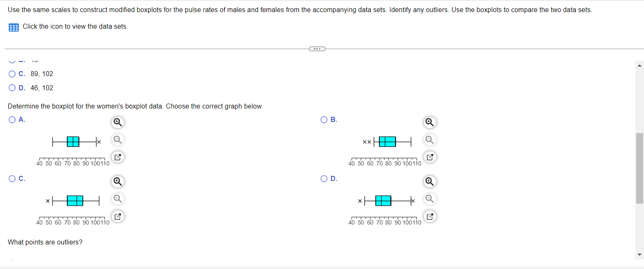
Task: Click the scrollbar up arrow
Action: pyautogui.click(x=639, y=65)
